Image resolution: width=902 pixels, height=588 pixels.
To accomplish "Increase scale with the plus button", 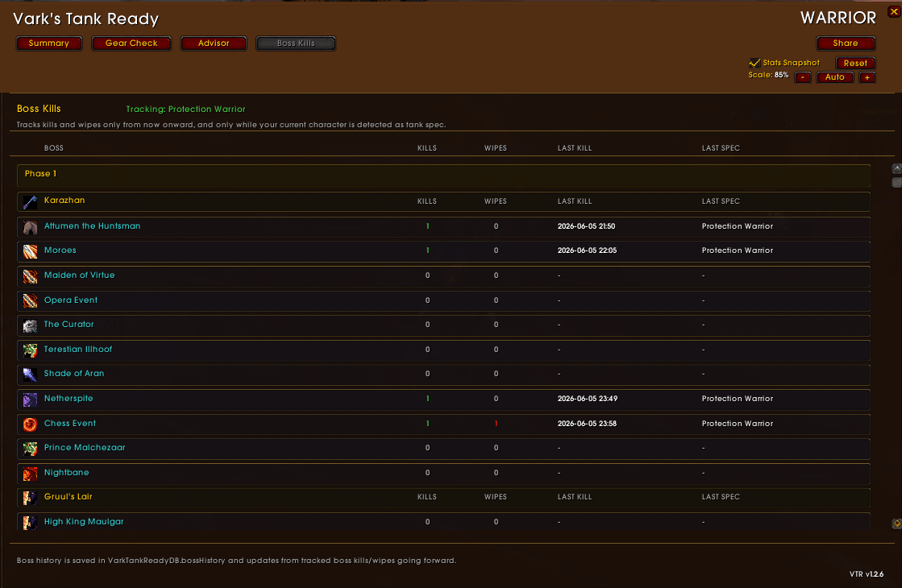I will pos(867,77).
